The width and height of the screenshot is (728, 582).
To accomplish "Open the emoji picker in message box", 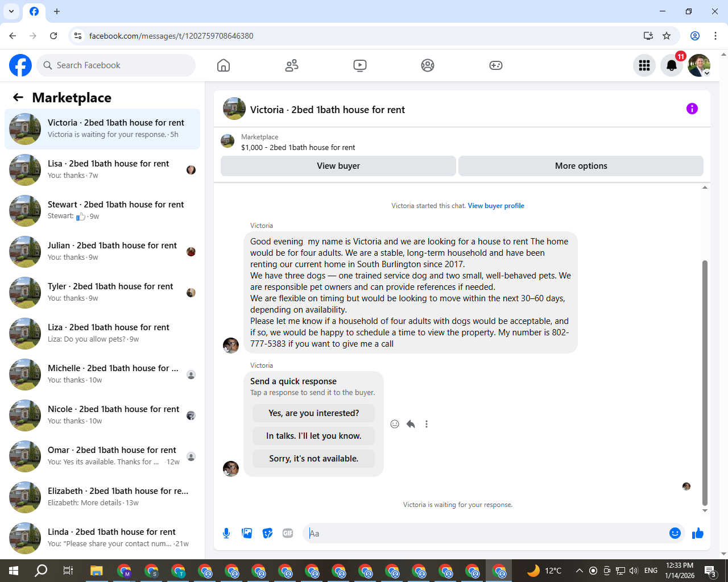I will click(675, 533).
